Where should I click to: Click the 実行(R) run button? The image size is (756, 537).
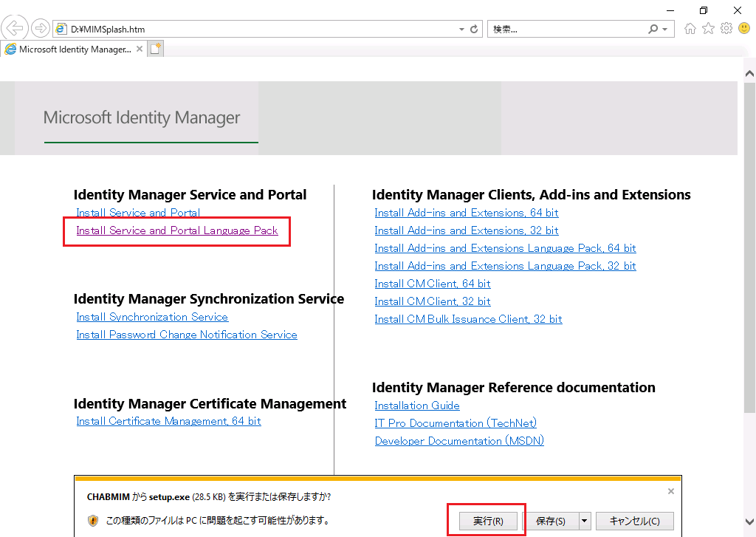click(x=488, y=521)
